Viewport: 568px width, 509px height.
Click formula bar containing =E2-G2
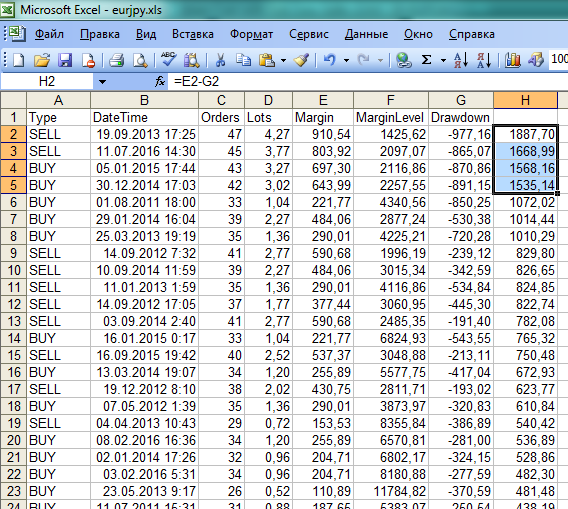pos(368,82)
